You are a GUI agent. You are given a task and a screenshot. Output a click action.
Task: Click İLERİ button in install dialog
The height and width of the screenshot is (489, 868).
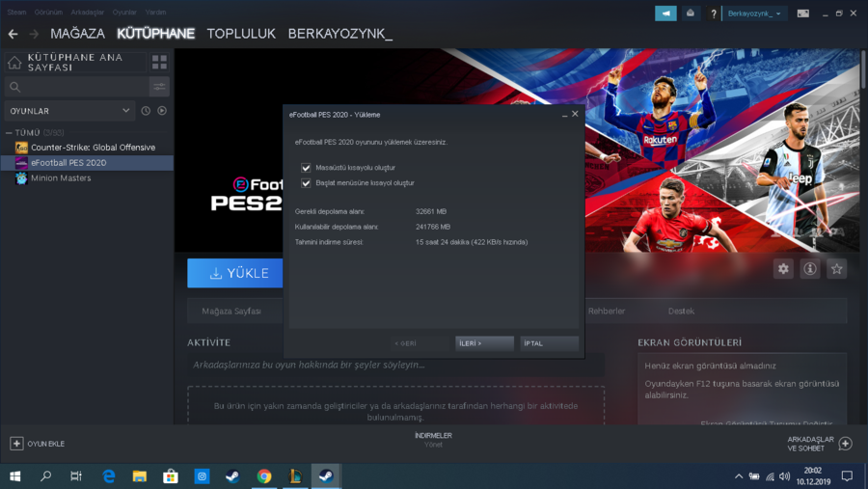pyautogui.click(x=484, y=343)
